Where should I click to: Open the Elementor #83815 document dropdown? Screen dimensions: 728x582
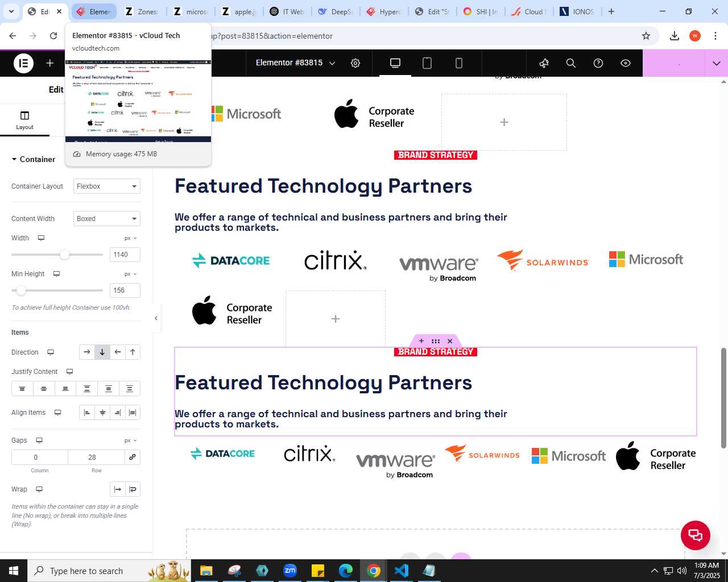295,63
